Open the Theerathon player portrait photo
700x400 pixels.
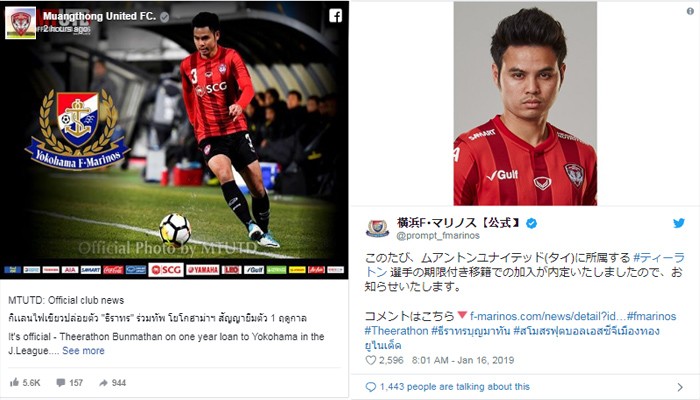click(x=525, y=103)
